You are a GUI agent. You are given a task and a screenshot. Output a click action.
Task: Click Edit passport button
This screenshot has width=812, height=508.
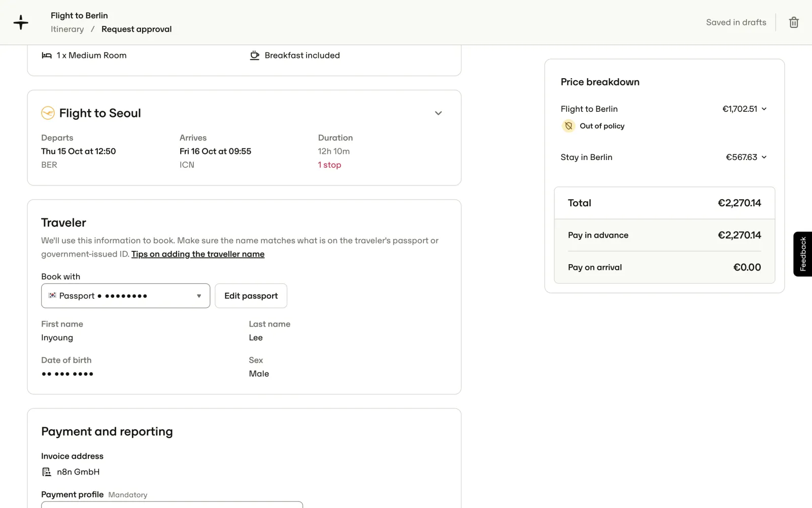click(x=251, y=296)
